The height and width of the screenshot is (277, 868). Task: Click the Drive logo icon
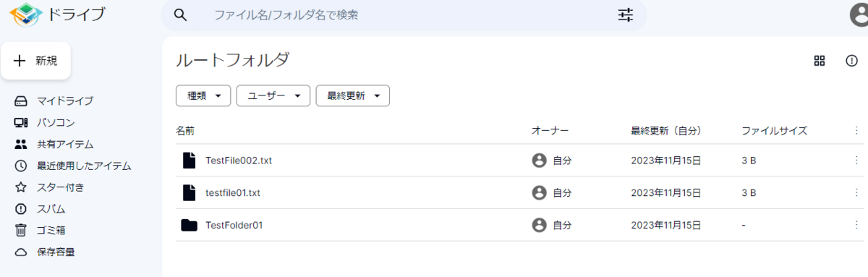(x=26, y=14)
